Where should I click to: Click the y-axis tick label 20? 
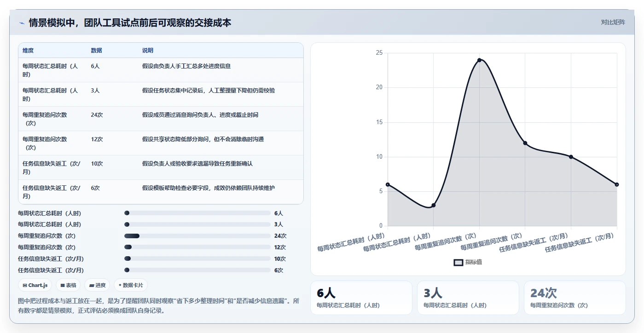click(x=379, y=87)
